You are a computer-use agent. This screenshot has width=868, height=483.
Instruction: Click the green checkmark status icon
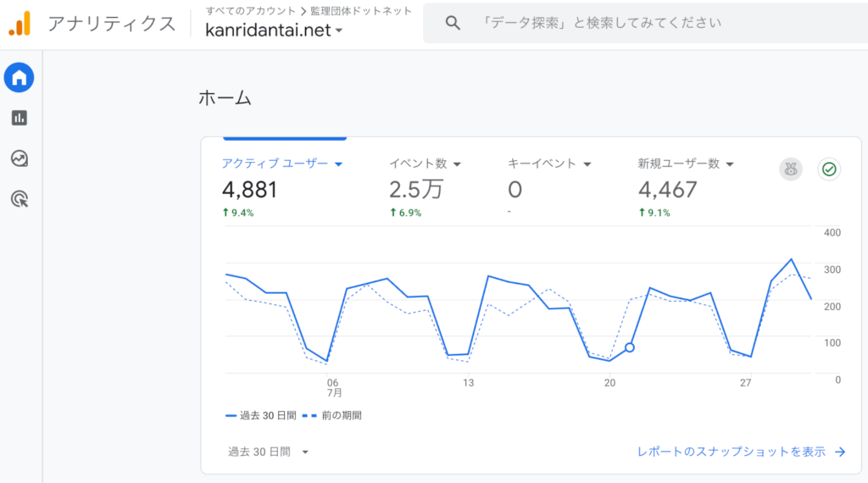829,169
